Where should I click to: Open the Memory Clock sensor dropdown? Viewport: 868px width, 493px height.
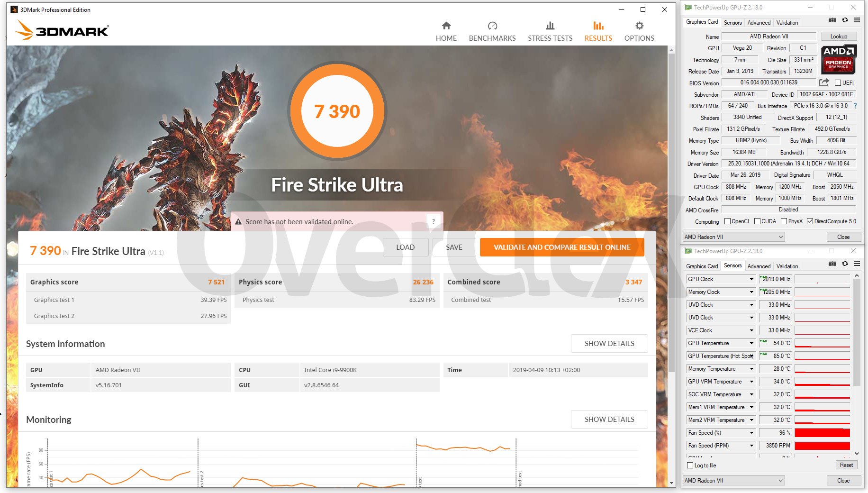tap(751, 292)
